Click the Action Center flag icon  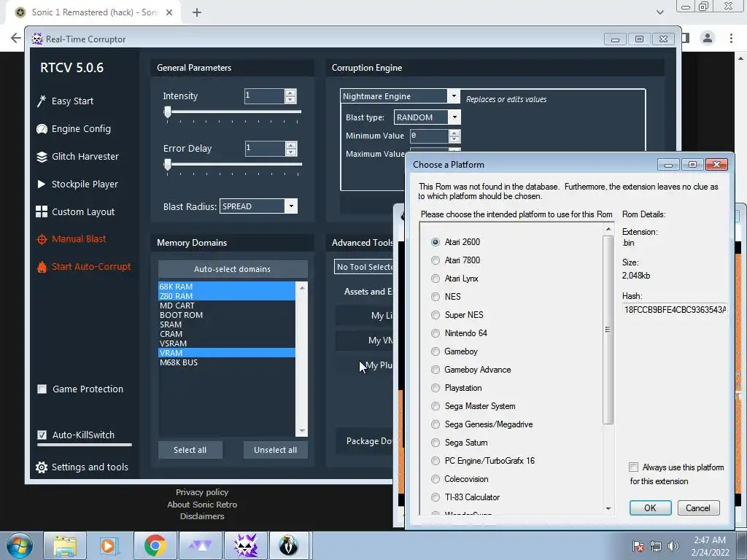[638, 546]
